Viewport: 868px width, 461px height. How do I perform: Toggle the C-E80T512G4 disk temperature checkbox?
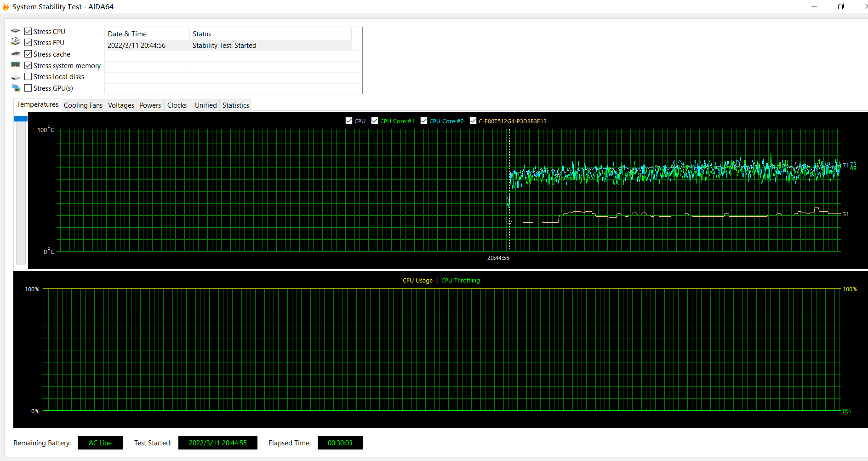point(473,121)
